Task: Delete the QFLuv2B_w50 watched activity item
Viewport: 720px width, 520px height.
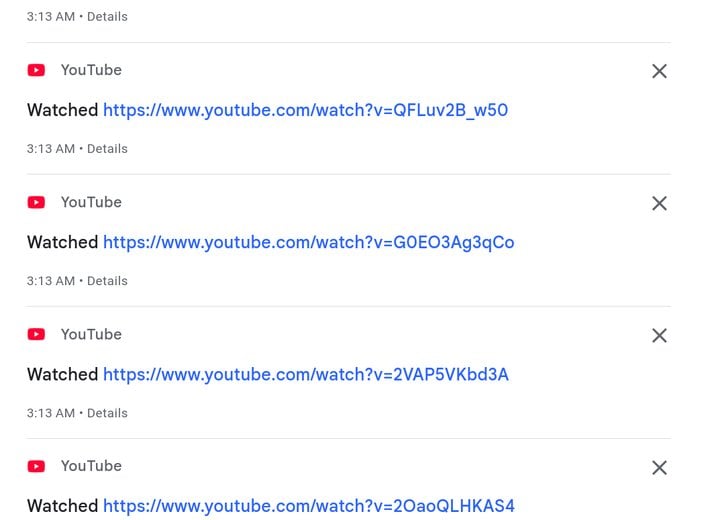Action: tap(659, 71)
